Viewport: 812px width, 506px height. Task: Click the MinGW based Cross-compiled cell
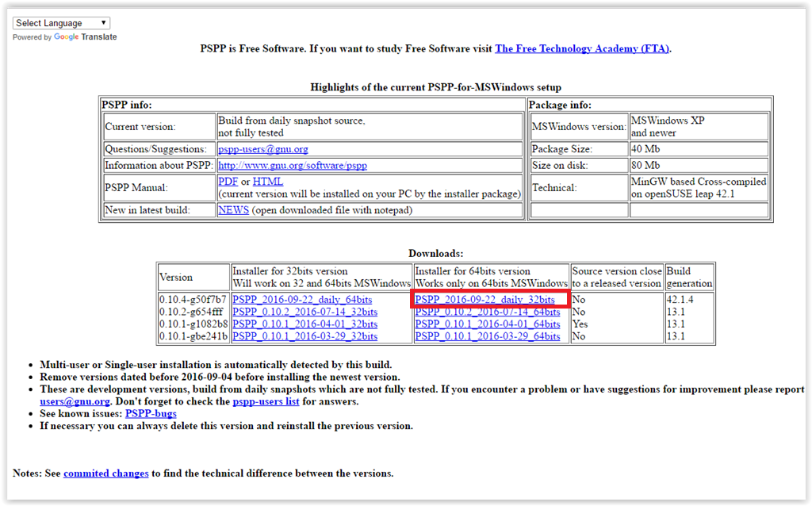pyautogui.click(x=699, y=187)
